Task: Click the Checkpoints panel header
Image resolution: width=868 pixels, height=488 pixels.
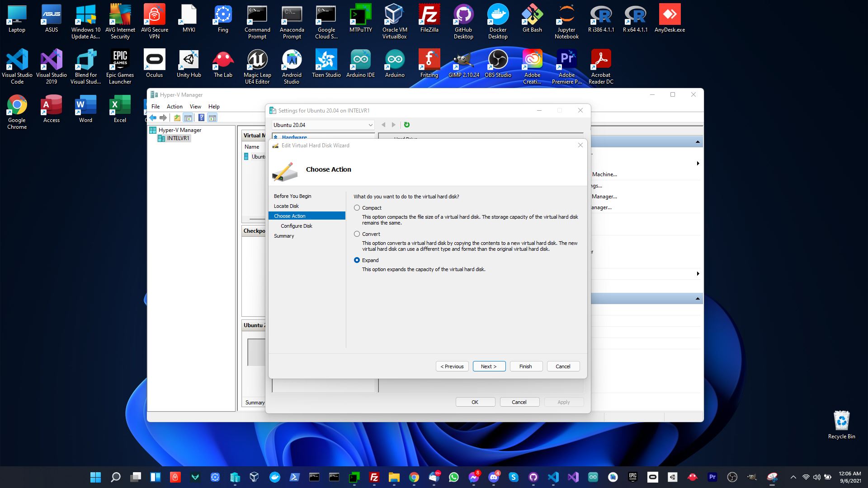Action: (x=254, y=231)
